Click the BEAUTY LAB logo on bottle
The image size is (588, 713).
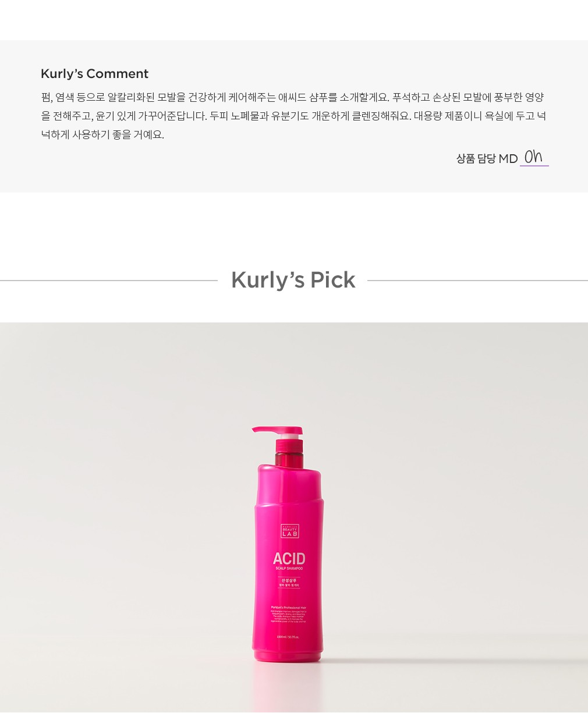tap(289, 531)
